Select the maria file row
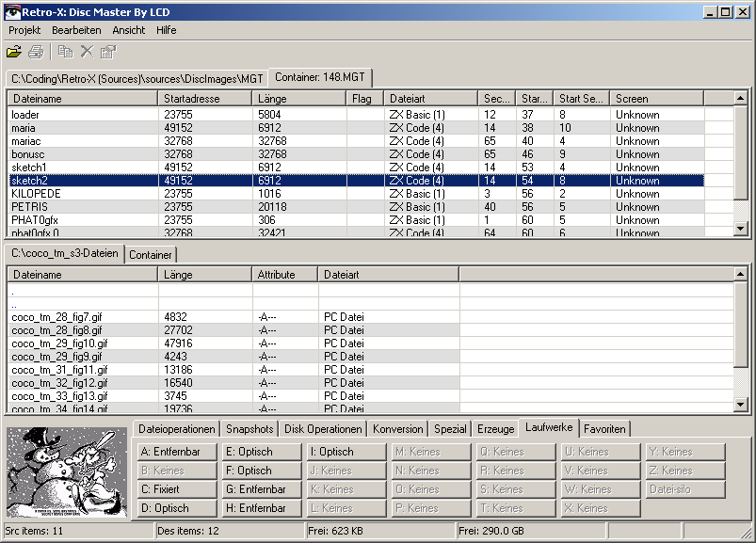 coord(356,128)
